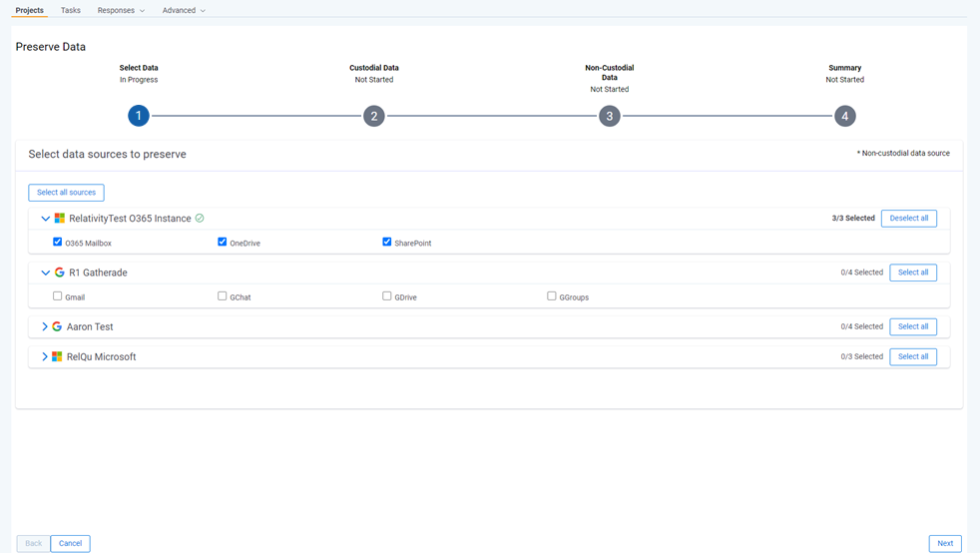Click the Back button
Viewport: 980px width, 553px height.
33,544
